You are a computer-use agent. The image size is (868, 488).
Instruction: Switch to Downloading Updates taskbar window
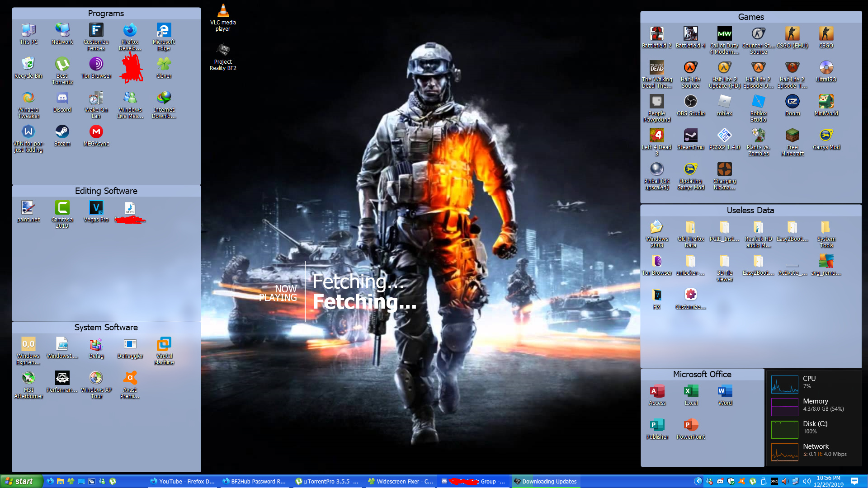coord(546,481)
